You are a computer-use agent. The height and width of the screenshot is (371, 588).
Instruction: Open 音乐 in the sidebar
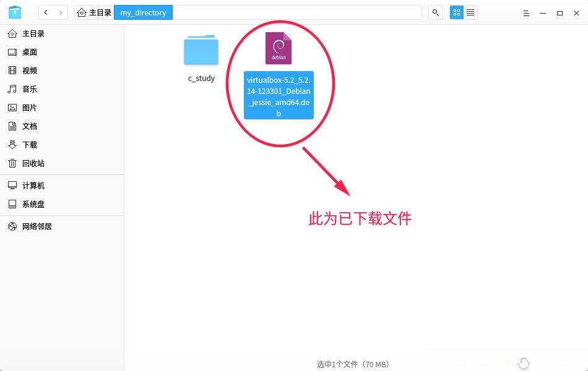62,89
